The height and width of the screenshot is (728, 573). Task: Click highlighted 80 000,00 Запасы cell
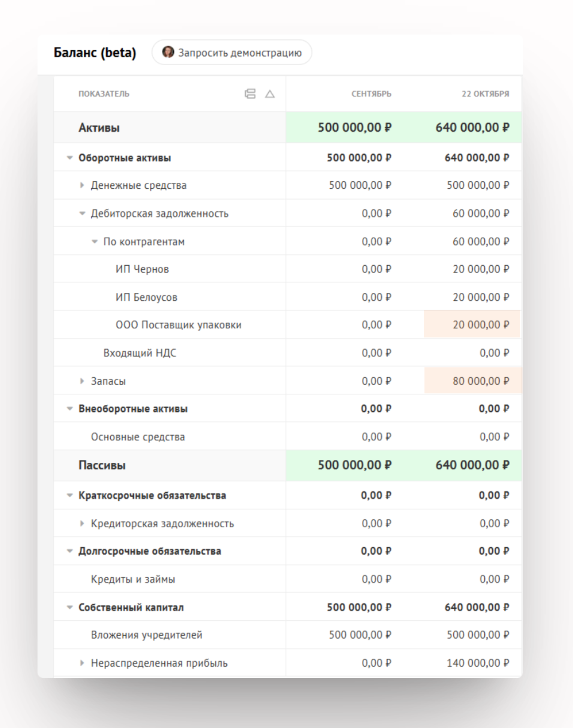(x=473, y=381)
